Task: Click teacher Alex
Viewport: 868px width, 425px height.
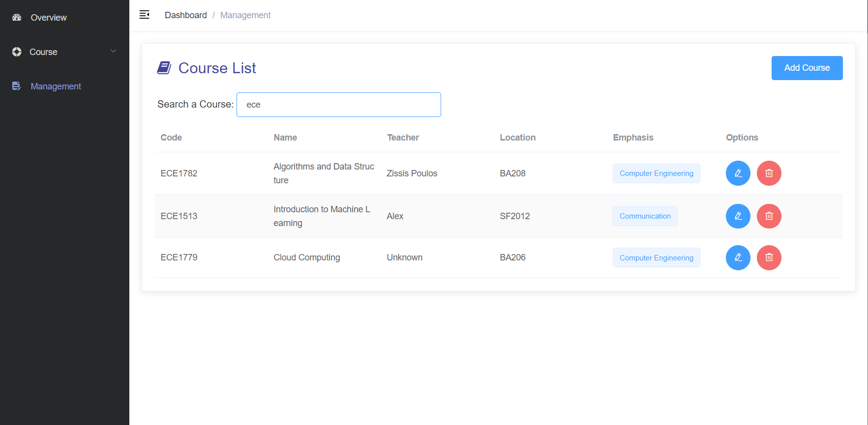Action: (x=395, y=216)
